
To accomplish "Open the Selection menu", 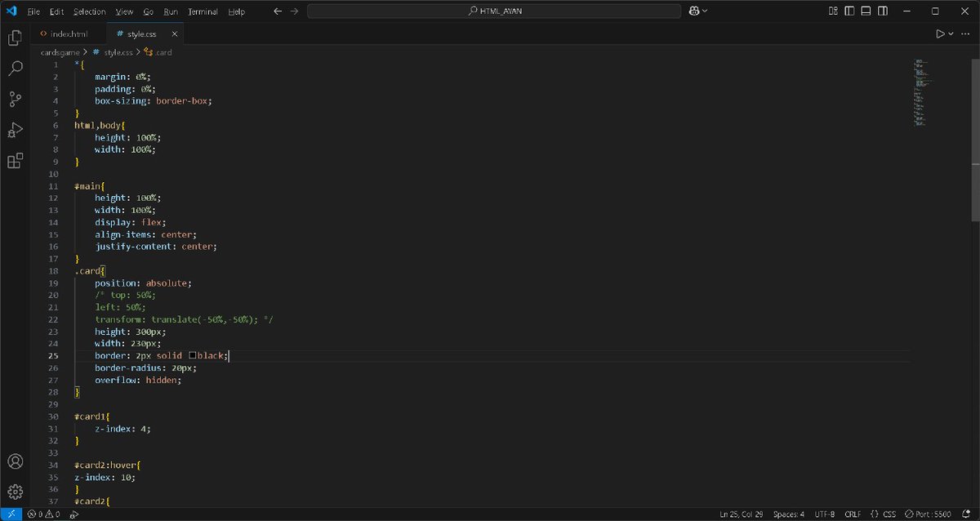I will pos(90,11).
